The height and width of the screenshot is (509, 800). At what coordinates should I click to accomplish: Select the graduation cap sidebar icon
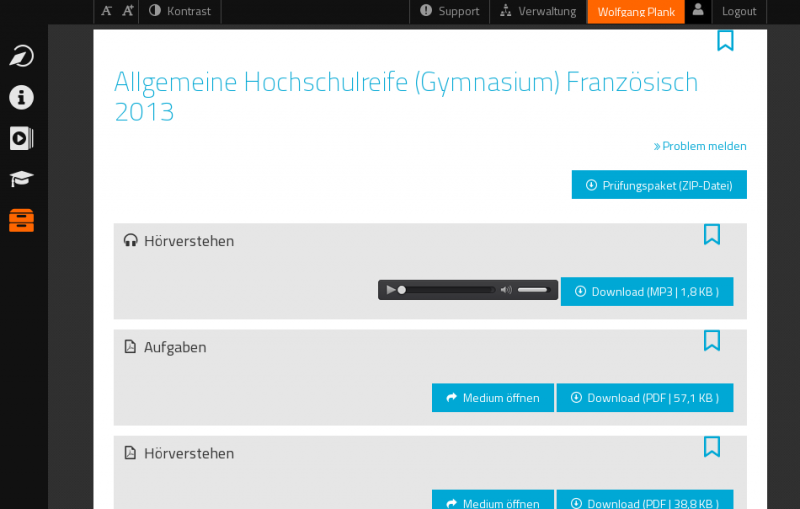tap(21, 179)
